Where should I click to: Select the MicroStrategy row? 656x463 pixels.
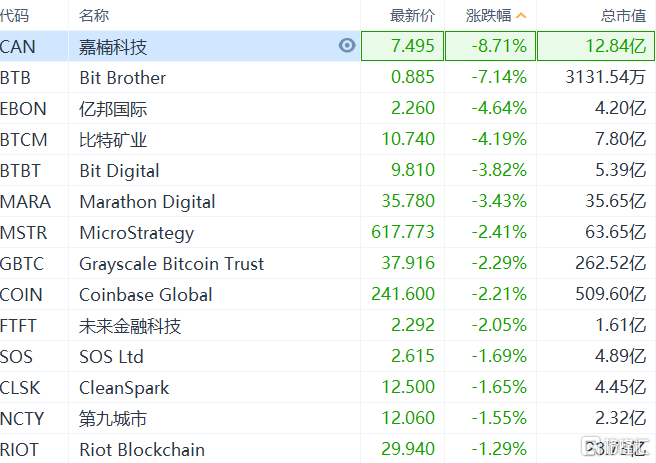(137, 233)
